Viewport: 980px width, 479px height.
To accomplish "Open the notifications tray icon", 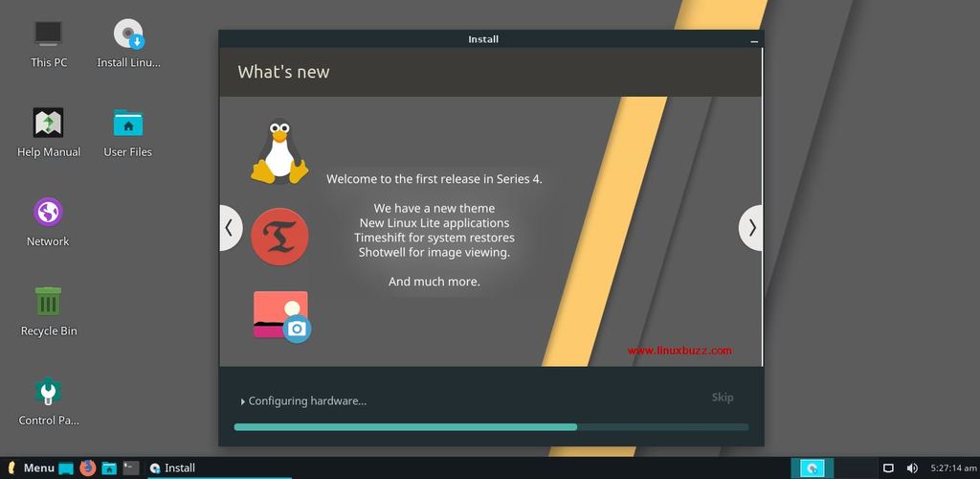I will pos(888,468).
